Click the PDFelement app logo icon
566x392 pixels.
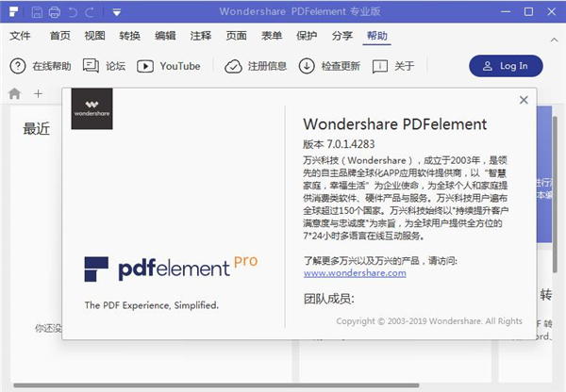(14, 11)
